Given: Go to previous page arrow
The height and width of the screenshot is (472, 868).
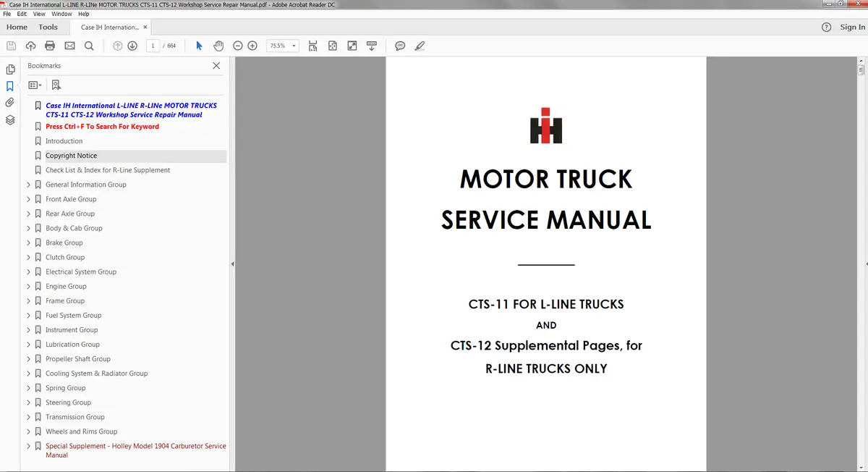Looking at the screenshot, I should (118, 46).
